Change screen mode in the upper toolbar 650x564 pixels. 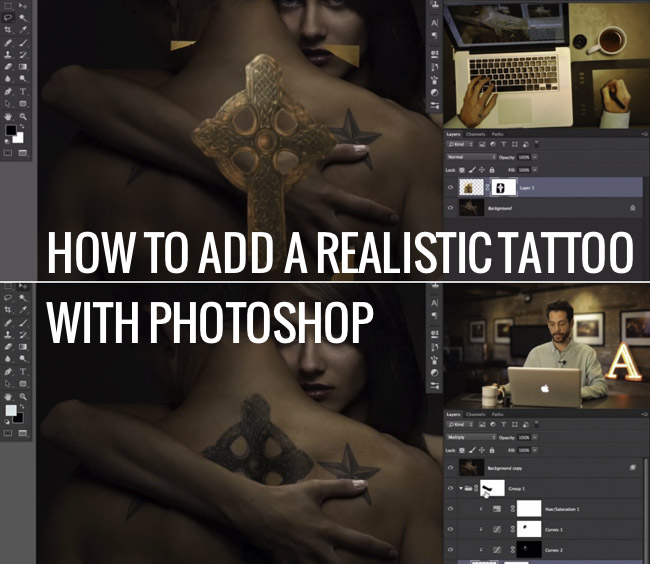[x=23, y=153]
